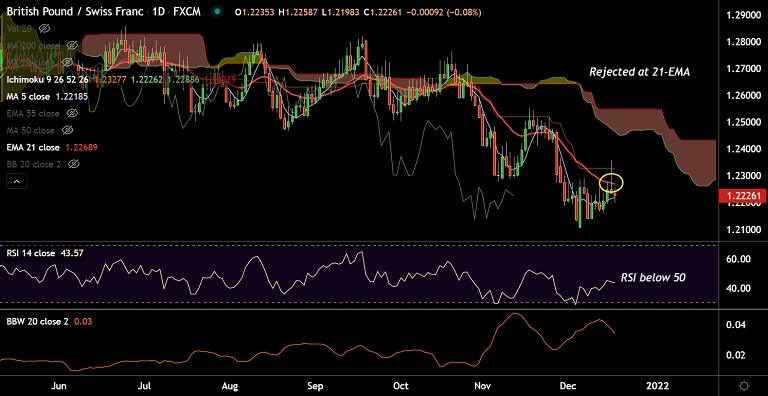768x396 pixels.
Task: Click the Ichimoku value 1.23277
Action: coord(110,79)
